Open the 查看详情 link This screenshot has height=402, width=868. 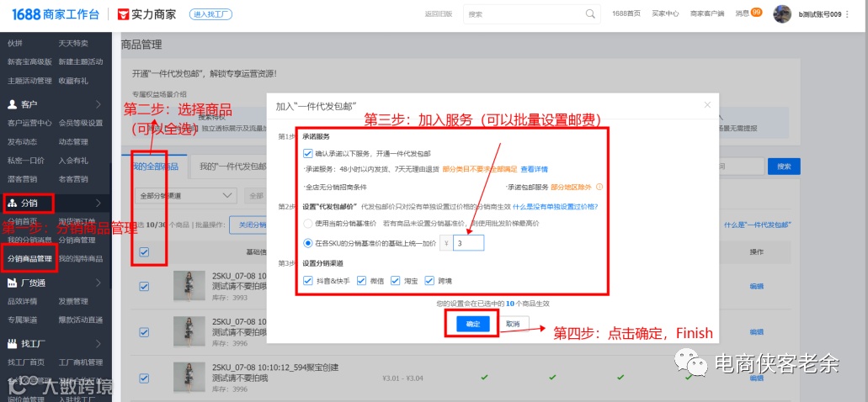tap(535, 169)
